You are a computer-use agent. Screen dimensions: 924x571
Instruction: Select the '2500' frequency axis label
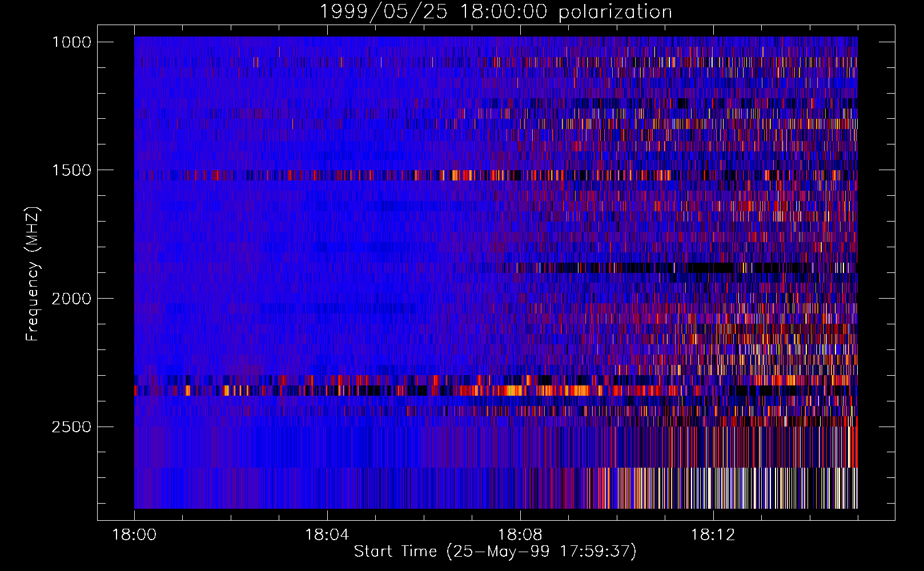coord(71,427)
